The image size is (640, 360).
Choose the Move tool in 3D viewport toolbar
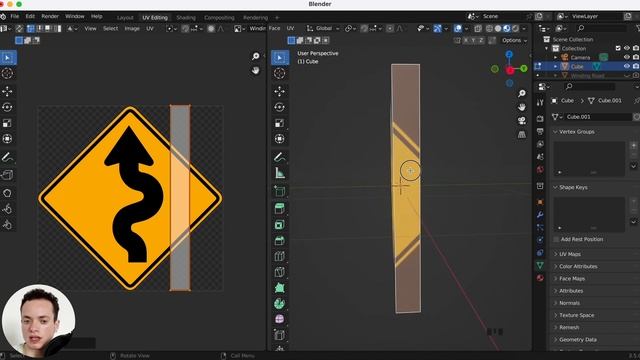click(x=280, y=91)
